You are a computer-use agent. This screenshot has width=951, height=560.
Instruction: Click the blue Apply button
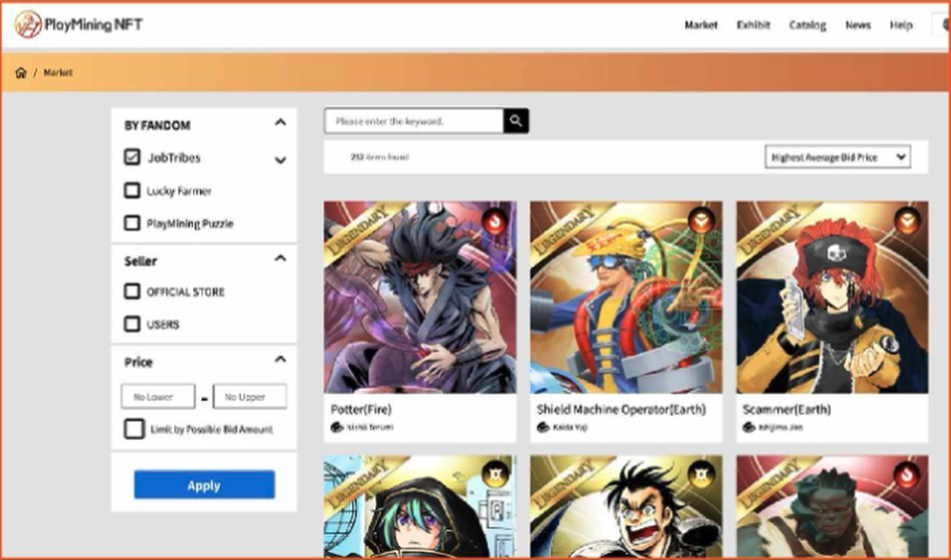pyautogui.click(x=204, y=485)
